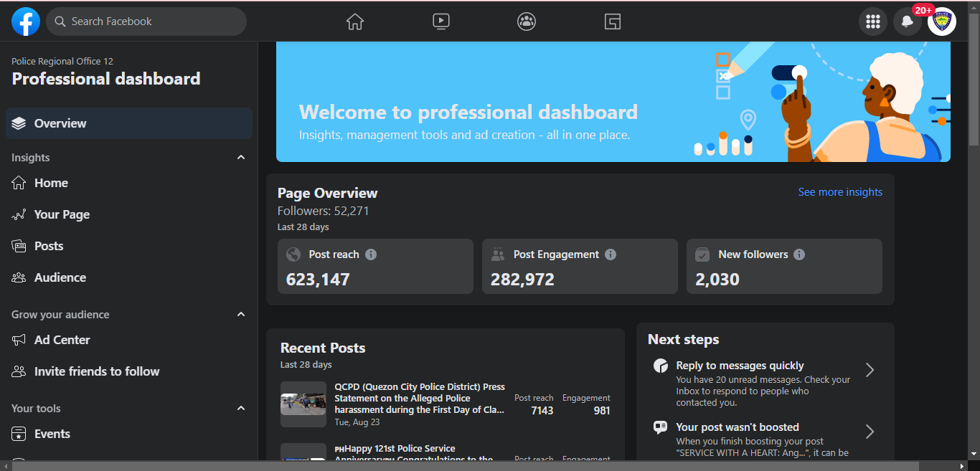Click the Post reach value 623,147
Image resolution: width=980 pixels, height=471 pixels.
tap(318, 280)
